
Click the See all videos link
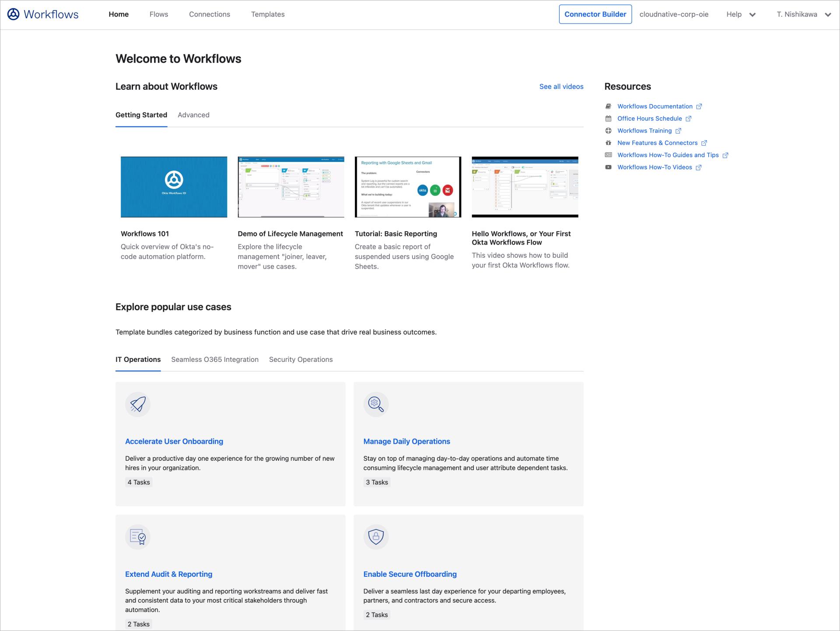[x=561, y=86]
